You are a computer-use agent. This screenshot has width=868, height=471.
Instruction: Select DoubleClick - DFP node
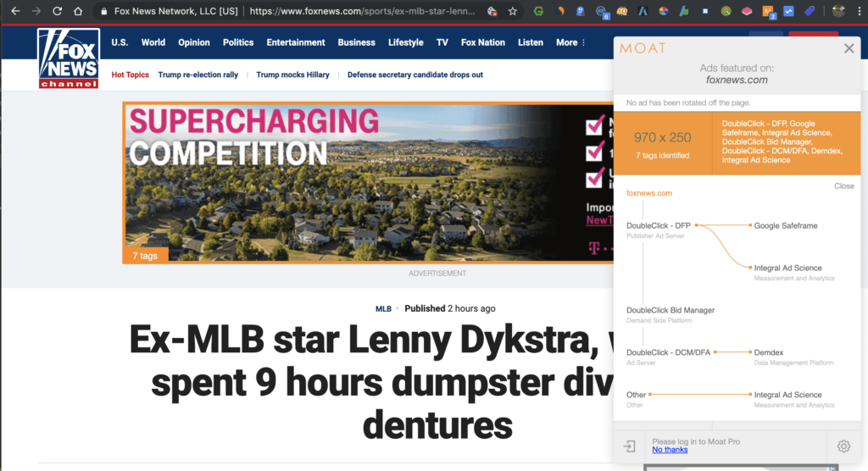point(658,226)
